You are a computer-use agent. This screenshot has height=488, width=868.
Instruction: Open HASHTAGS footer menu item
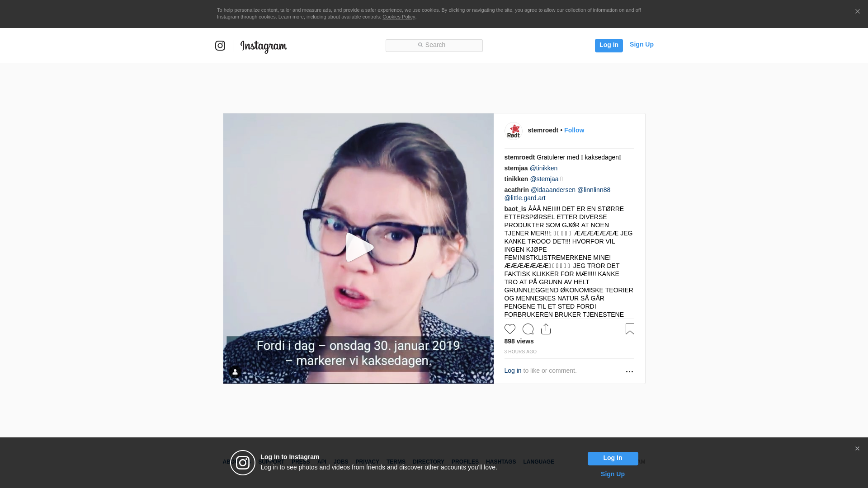point(500,462)
